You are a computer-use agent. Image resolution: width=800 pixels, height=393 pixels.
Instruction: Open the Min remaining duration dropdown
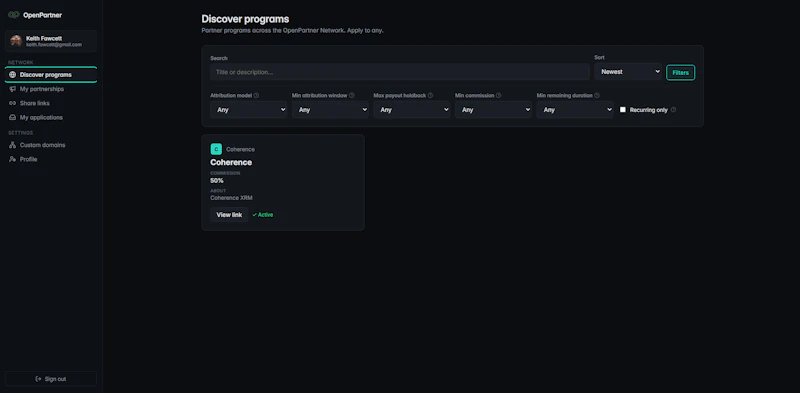(x=575, y=110)
